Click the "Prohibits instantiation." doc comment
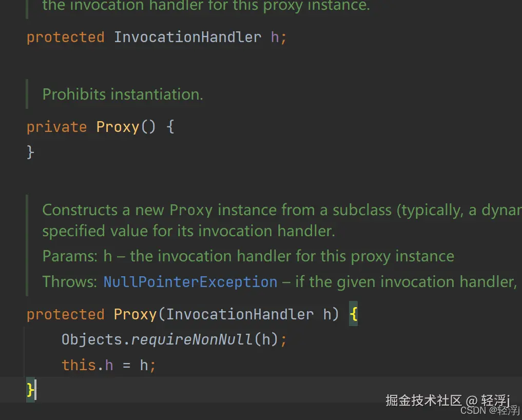 coord(123,94)
